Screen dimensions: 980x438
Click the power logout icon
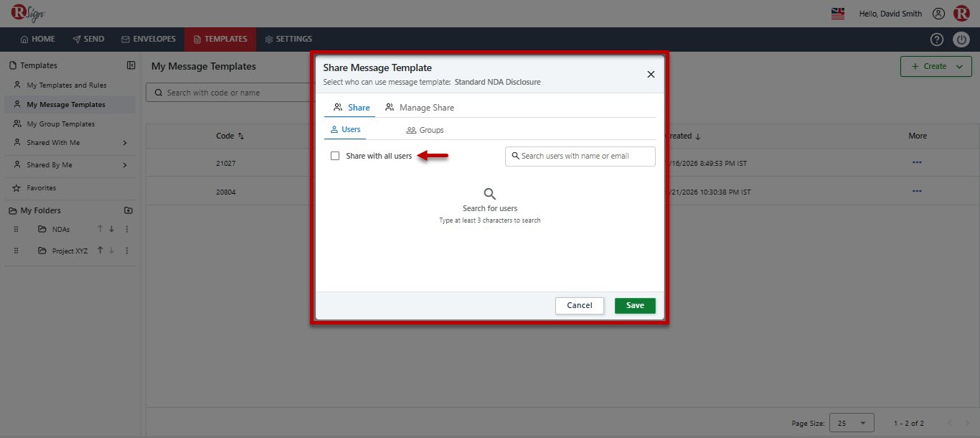pos(961,39)
